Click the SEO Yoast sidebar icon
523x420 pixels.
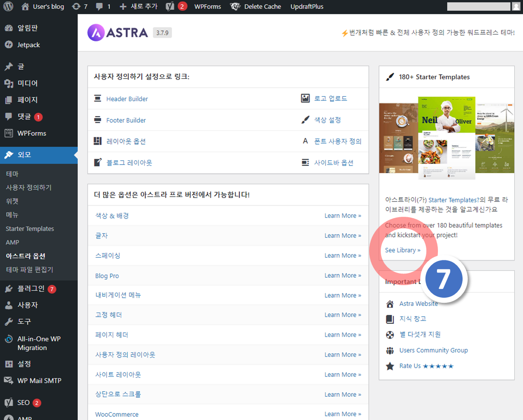pyautogui.click(x=9, y=403)
